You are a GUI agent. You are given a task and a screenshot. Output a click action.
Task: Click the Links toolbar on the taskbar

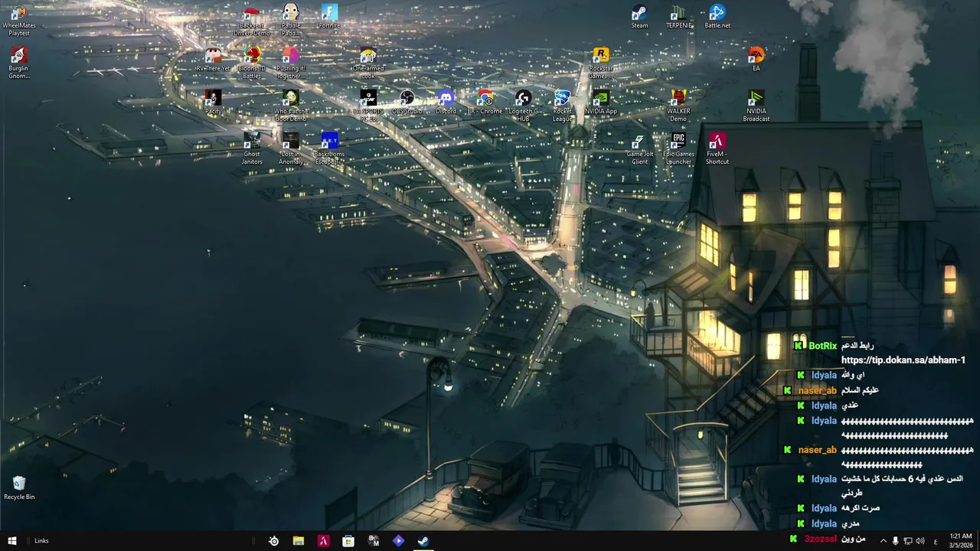[x=41, y=541]
